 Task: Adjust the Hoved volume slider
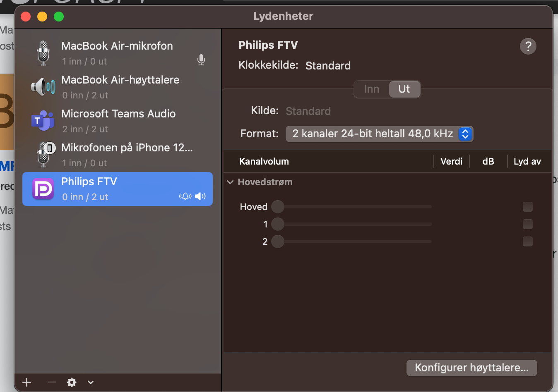pos(352,207)
